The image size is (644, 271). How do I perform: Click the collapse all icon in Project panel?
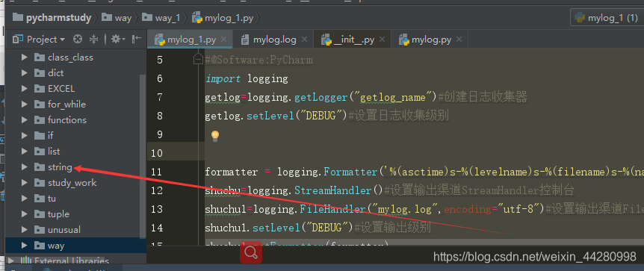point(94,40)
